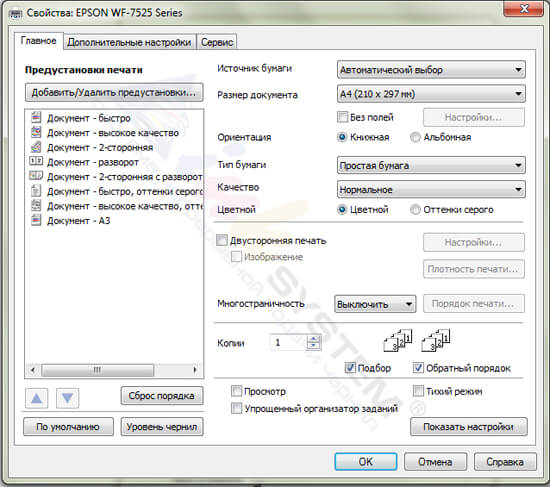The width and height of the screenshot is (550, 487).
Task: Select 'Документ - A3' preset text
Action: point(79,221)
